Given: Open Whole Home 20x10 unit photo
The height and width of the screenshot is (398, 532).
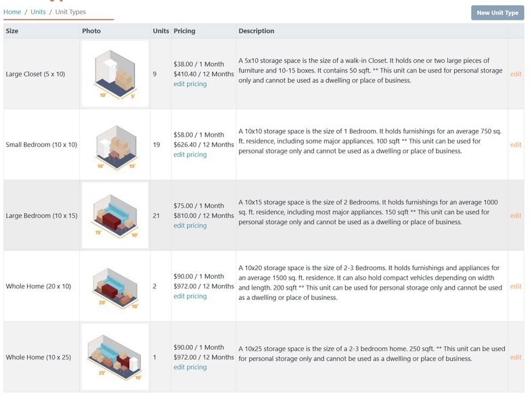Looking at the screenshot, I should [x=115, y=286].
